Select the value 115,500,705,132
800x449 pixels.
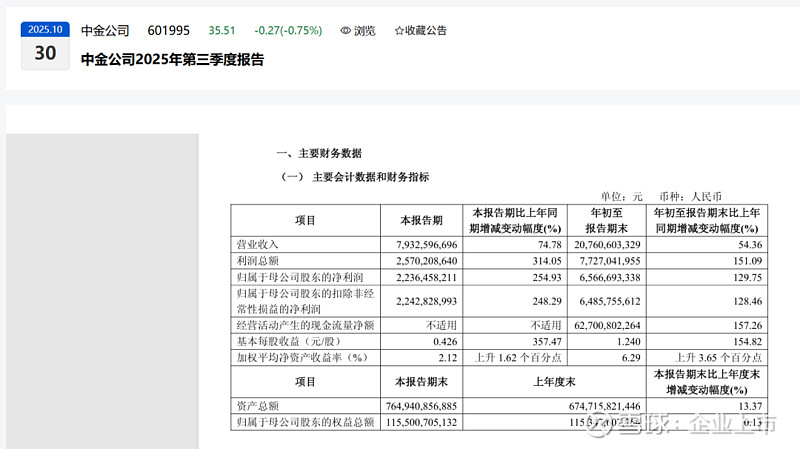pyautogui.click(x=421, y=422)
